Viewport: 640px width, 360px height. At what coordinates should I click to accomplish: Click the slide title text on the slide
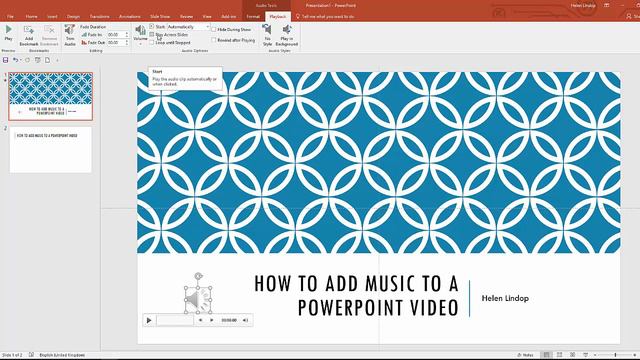(x=356, y=296)
